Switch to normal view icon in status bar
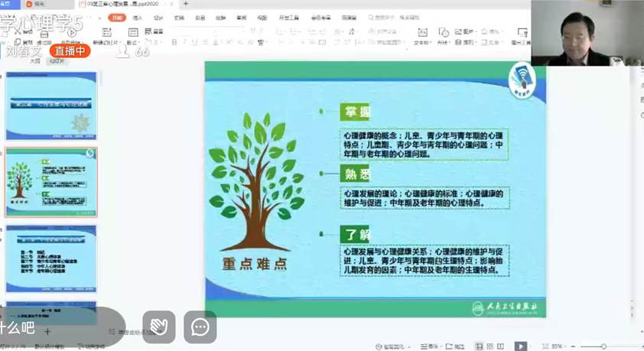This screenshot has height=351, width=644. 479,346
